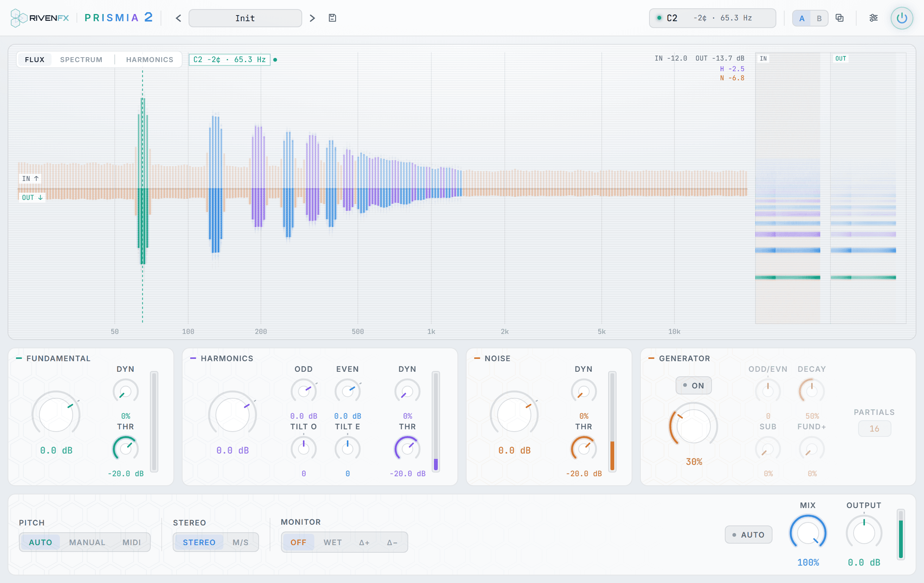The height and width of the screenshot is (583, 924).
Task: Click the FUND+ knob
Action: click(812, 448)
